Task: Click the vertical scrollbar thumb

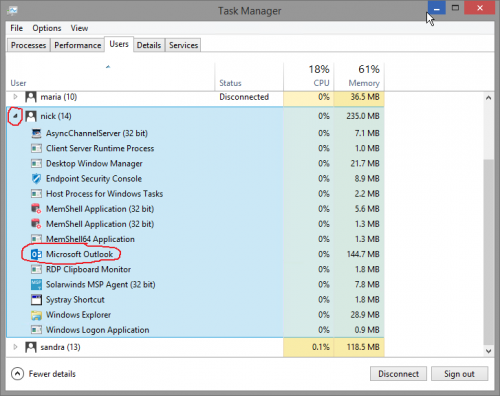Action: [489, 252]
